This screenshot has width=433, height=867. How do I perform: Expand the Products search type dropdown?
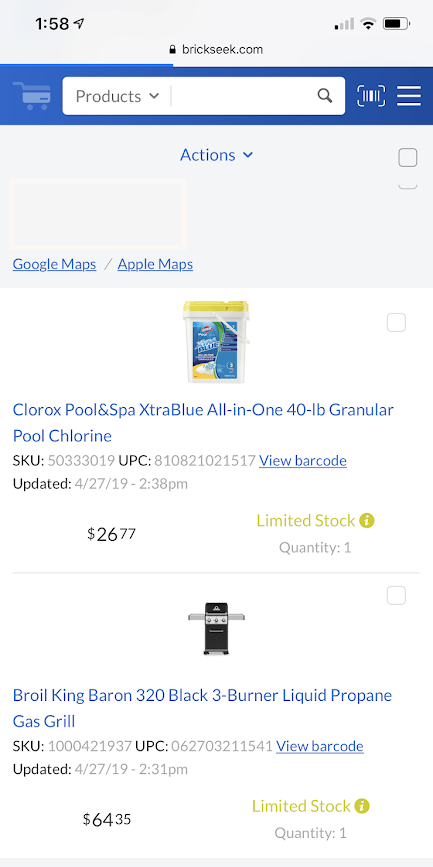[117, 96]
